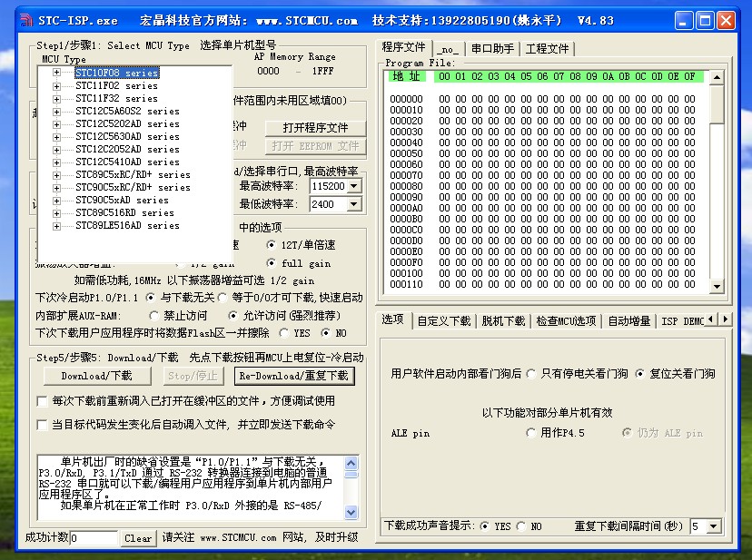
Task: Expand the STC10F08 series tree node
Action: [56, 73]
